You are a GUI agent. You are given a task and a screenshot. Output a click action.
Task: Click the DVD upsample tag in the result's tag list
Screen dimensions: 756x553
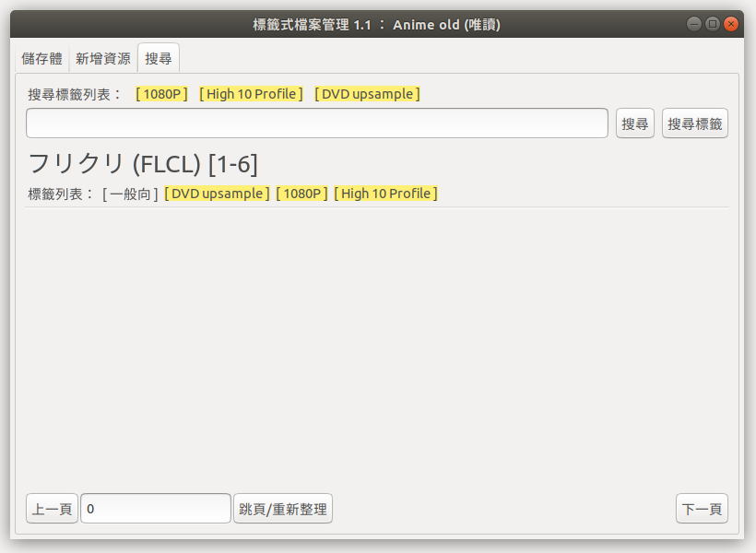[217, 194]
